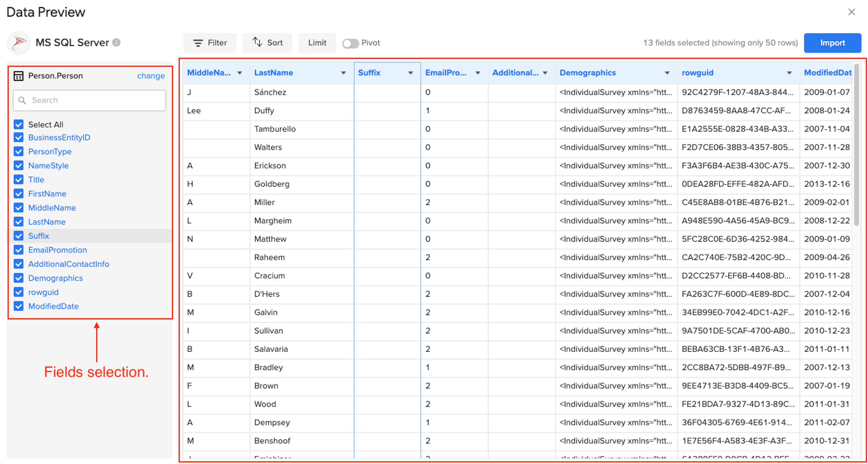The height and width of the screenshot is (464, 868).
Task: Click the table icon beside Person.Person
Action: [x=18, y=76]
